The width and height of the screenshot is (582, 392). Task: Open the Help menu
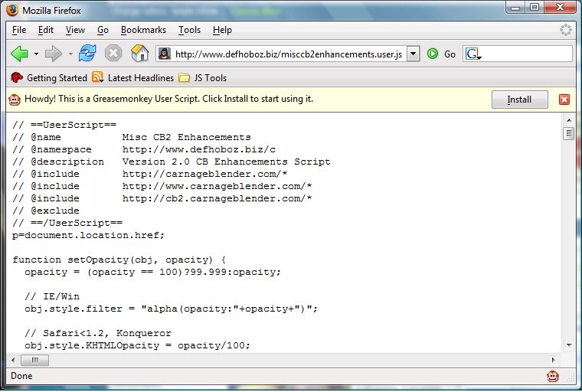(222, 30)
